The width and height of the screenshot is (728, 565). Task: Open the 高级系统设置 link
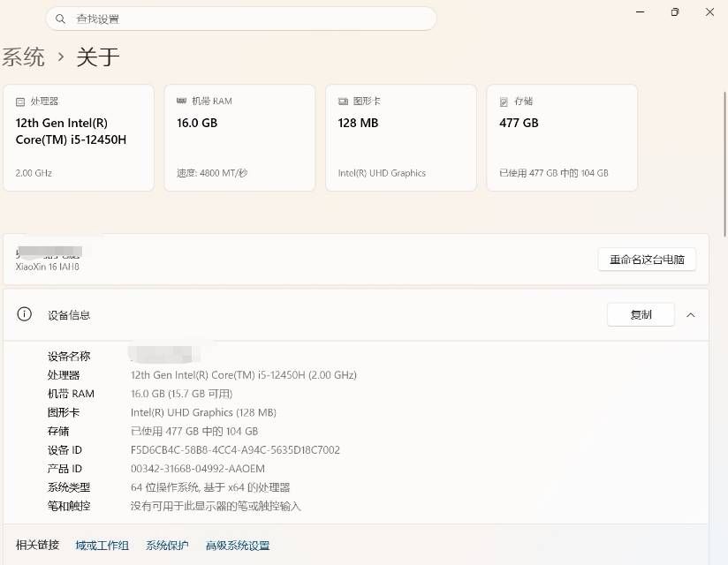238,546
